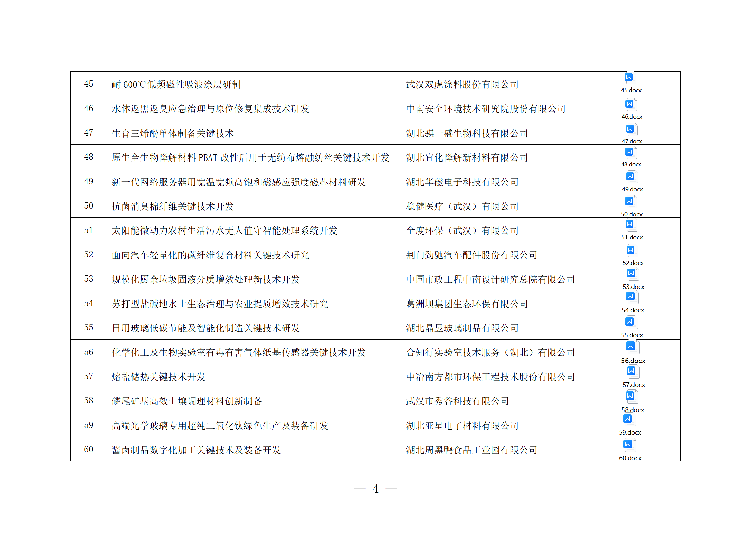The image size is (756, 534).
Task: Open the embedded 48.docx attachment icon
Action: [631, 157]
